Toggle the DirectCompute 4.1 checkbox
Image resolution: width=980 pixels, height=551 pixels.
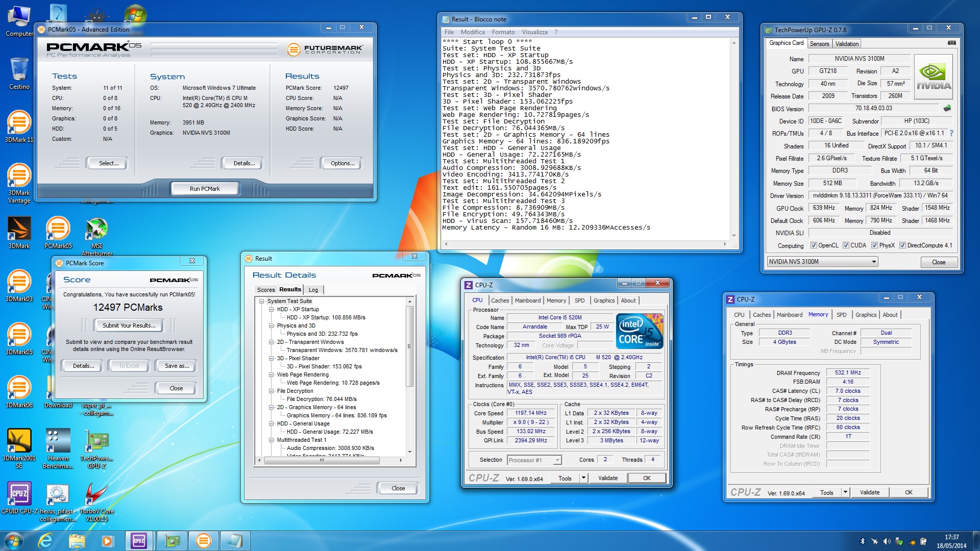[902, 245]
